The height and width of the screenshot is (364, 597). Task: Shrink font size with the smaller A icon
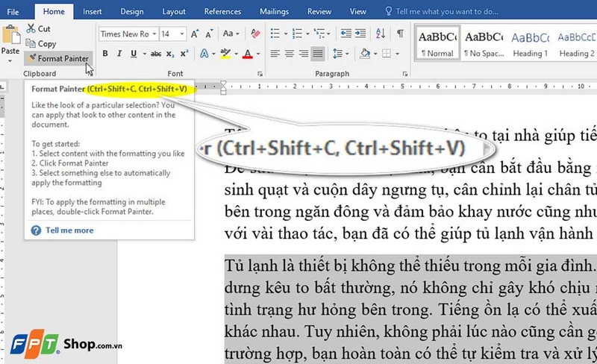point(209,34)
